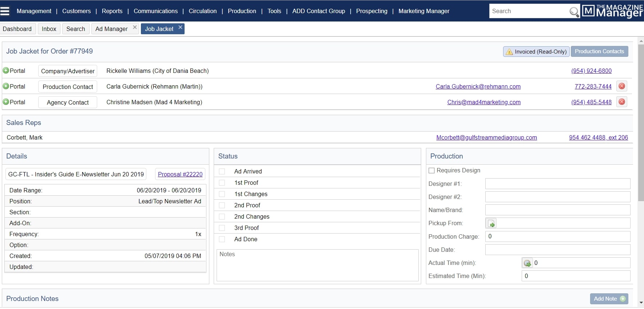Image resolution: width=644 pixels, height=309 pixels.
Task: Close the Ad Manager tab
Action: [x=135, y=27]
